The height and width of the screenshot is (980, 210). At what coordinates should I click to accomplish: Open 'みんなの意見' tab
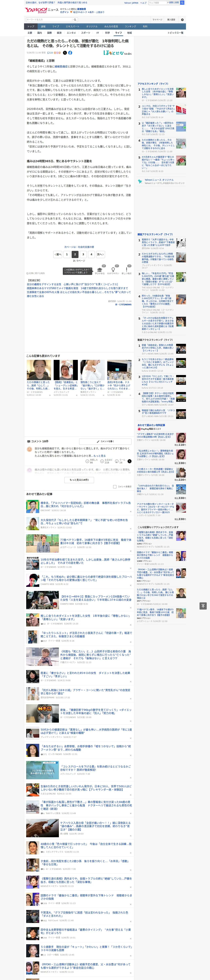pos(111,27)
